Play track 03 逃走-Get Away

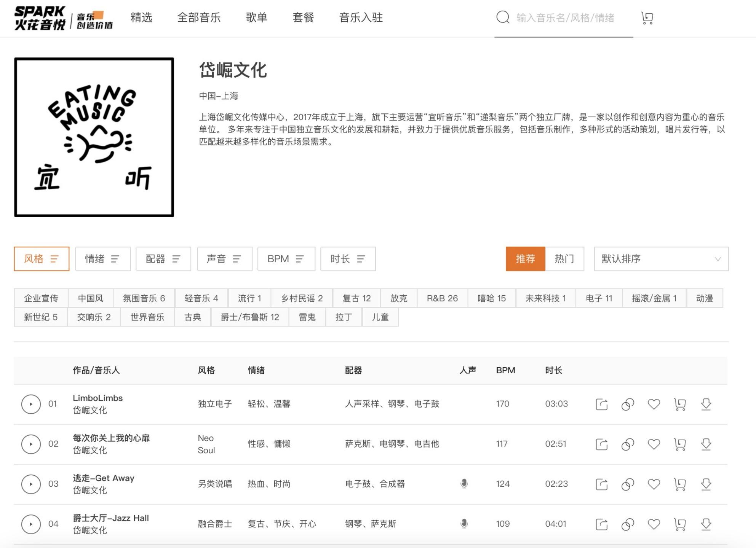click(x=31, y=484)
